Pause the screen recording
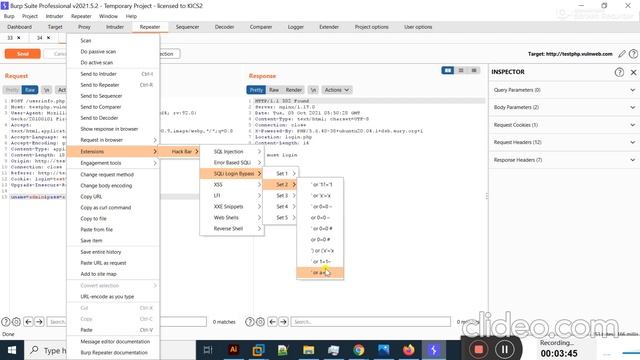 point(504,350)
